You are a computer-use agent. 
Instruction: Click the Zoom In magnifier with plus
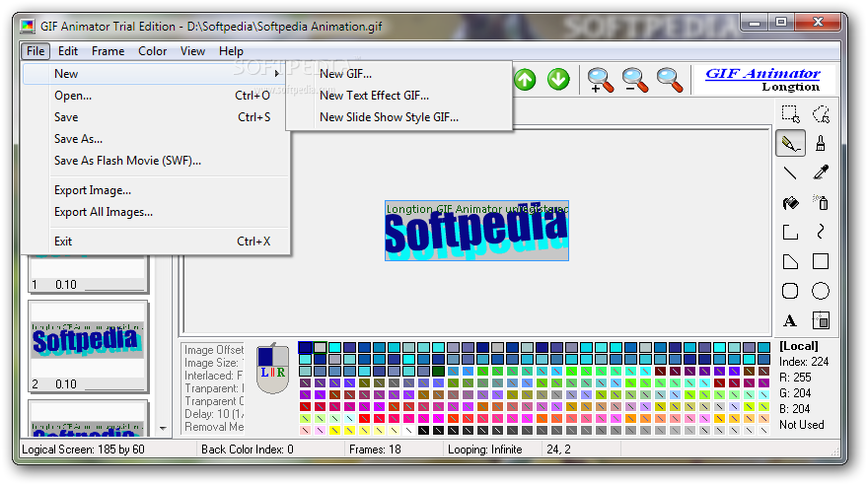pyautogui.click(x=600, y=80)
